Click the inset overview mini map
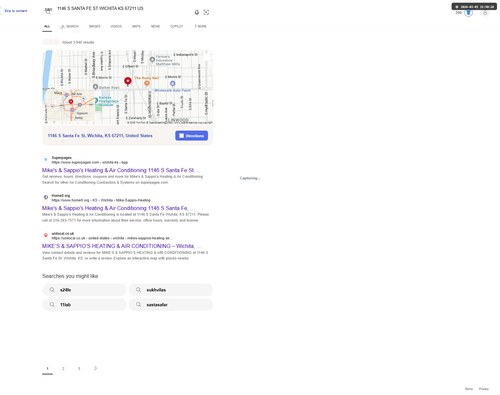 pos(69,106)
